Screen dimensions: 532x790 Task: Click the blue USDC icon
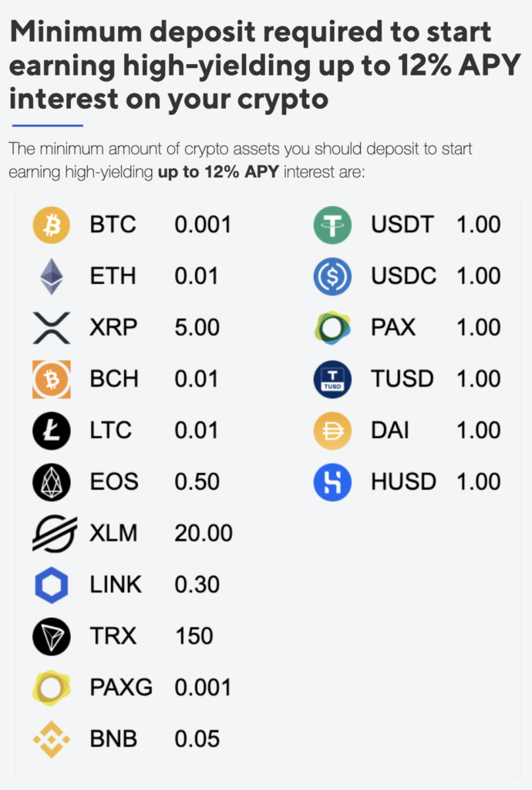[332, 276]
